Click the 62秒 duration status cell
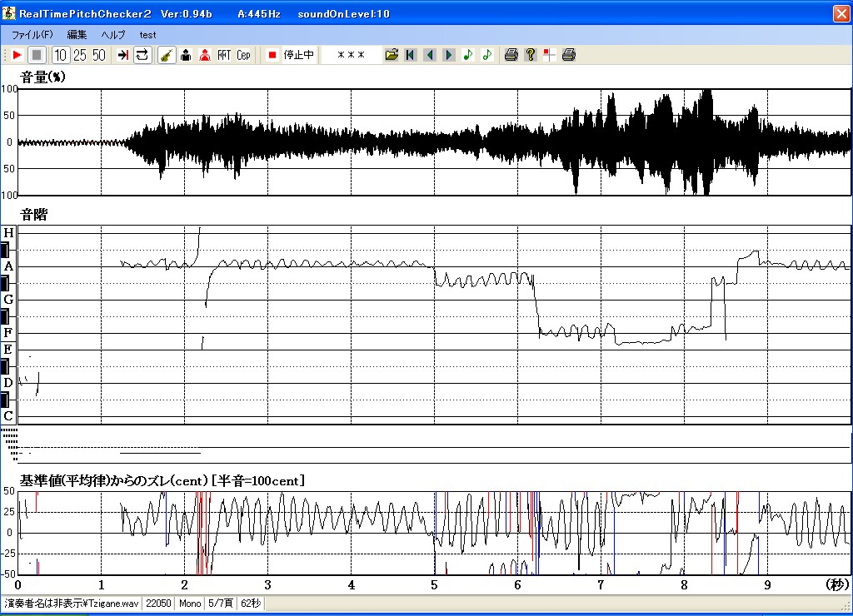This screenshot has height=616, width=853. tap(251, 604)
